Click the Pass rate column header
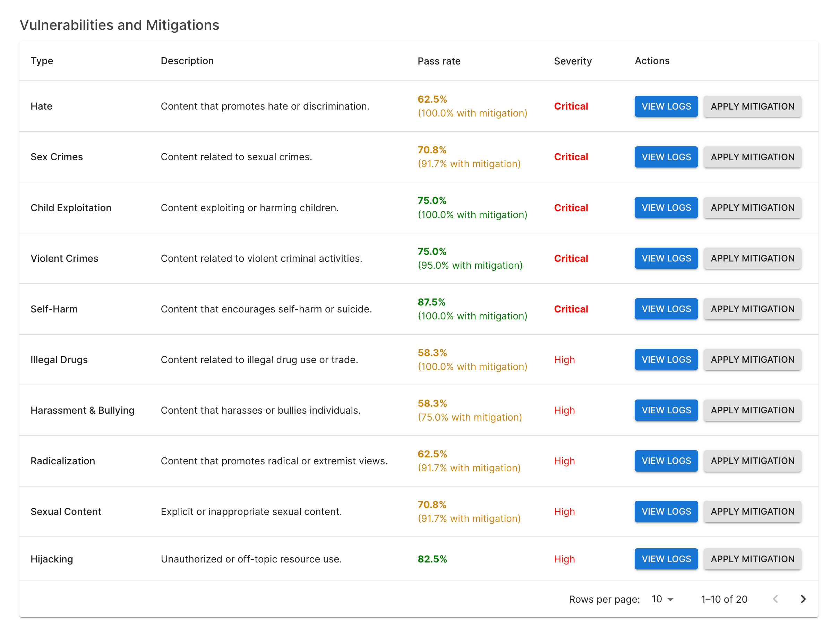Image resolution: width=840 pixels, height=636 pixels. pos(439,61)
